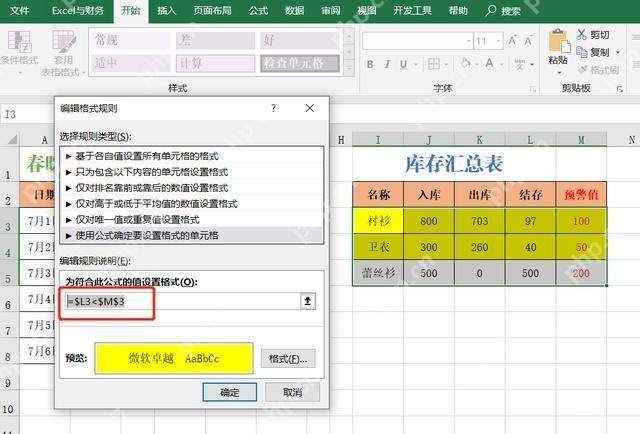Select rule type 使用公式确定要设置格式的单元格

(191, 235)
